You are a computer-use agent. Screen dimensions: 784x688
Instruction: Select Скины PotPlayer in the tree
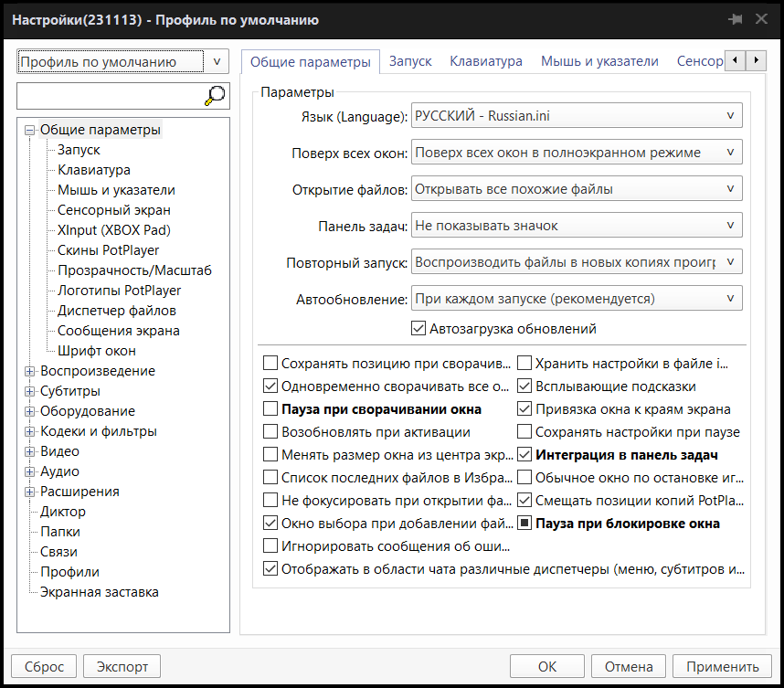coord(108,250)
